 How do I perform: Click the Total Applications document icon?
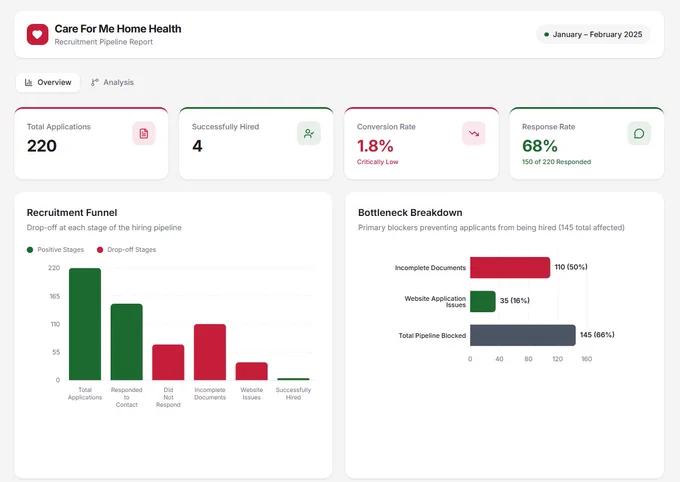click(144, 134)
